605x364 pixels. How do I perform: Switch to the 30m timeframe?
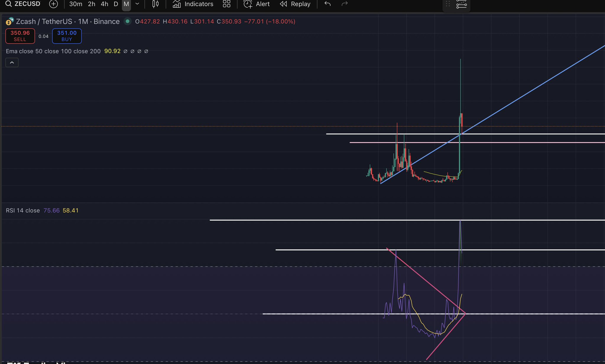click(76, 4)
